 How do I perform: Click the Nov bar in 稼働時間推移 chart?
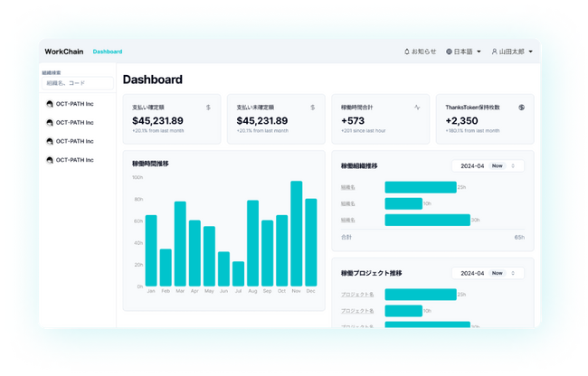[296, 234]
